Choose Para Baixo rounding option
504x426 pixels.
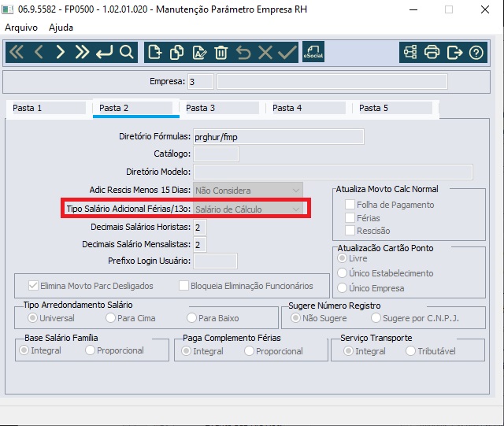[x=191, y=318]
